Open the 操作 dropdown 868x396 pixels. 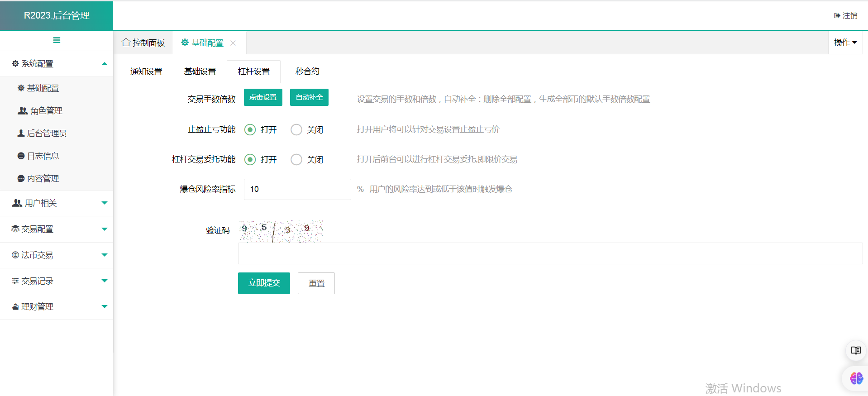845,43
